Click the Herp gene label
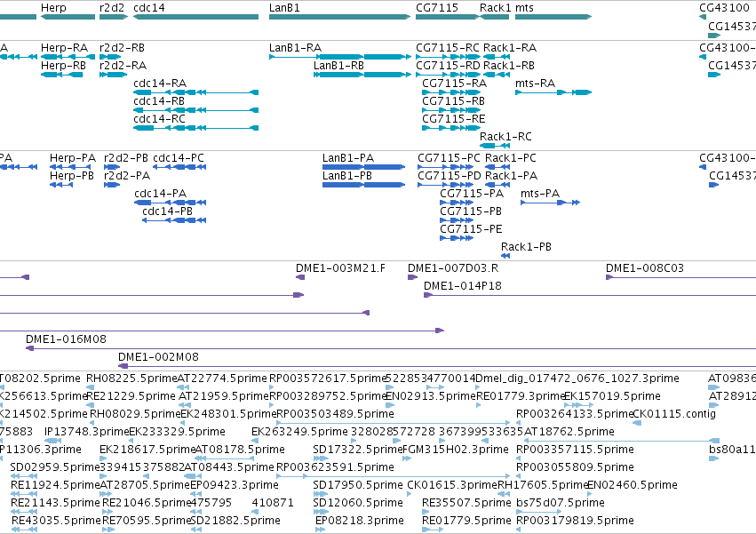 point(53,8)
